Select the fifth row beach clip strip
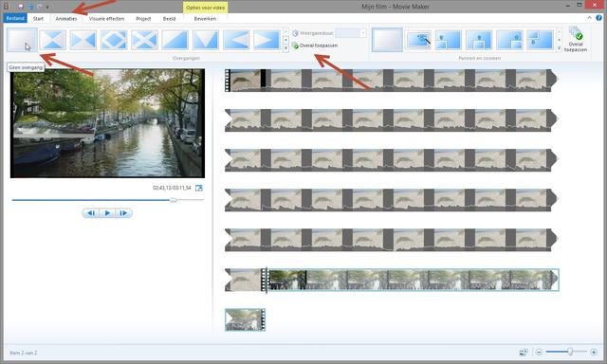 tap(391, 240)
